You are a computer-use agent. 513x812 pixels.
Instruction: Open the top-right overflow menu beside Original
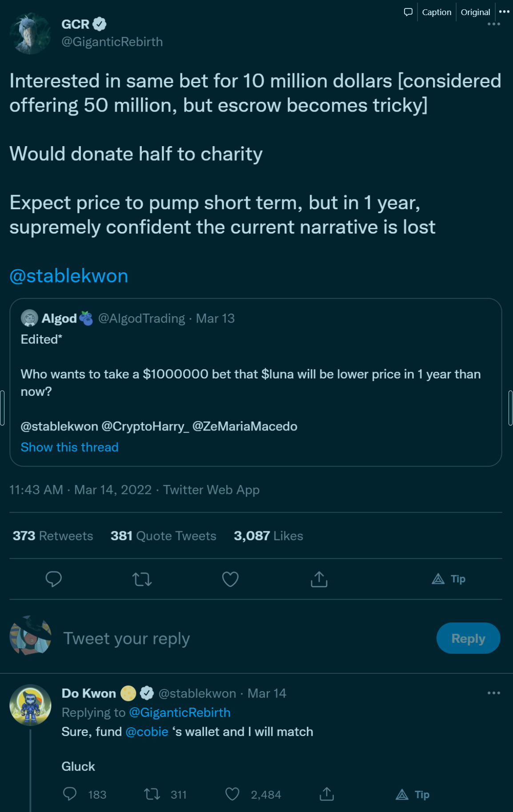[x=504, y=12]
